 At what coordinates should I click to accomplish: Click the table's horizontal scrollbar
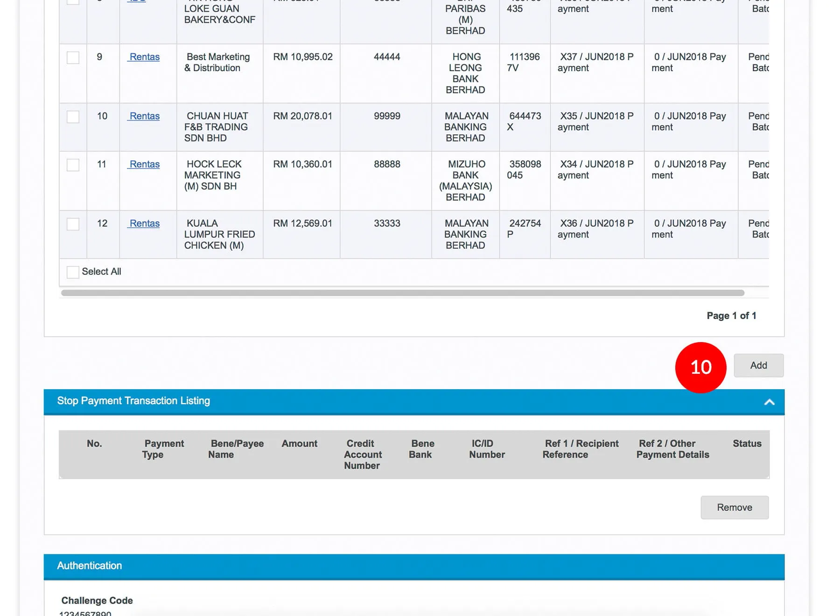pos(402,293)
